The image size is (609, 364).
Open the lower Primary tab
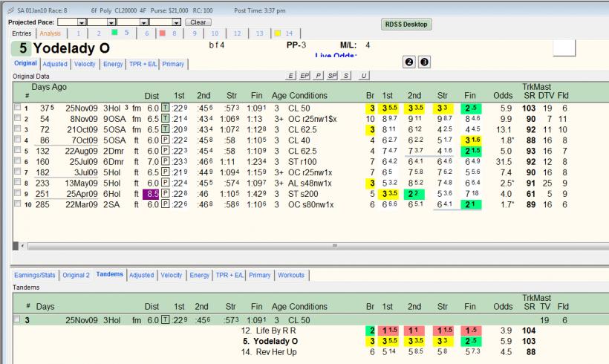click(260, 275)
